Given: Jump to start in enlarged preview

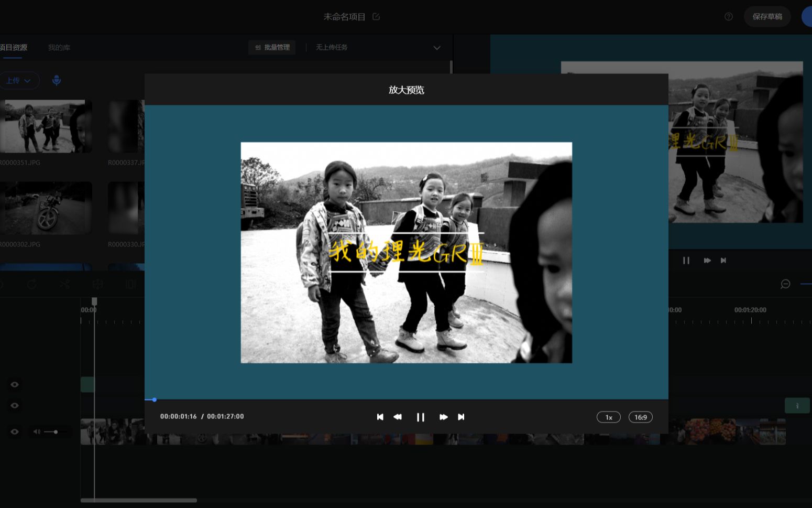Looking at the screenshot, I should [x=380, y=417].
